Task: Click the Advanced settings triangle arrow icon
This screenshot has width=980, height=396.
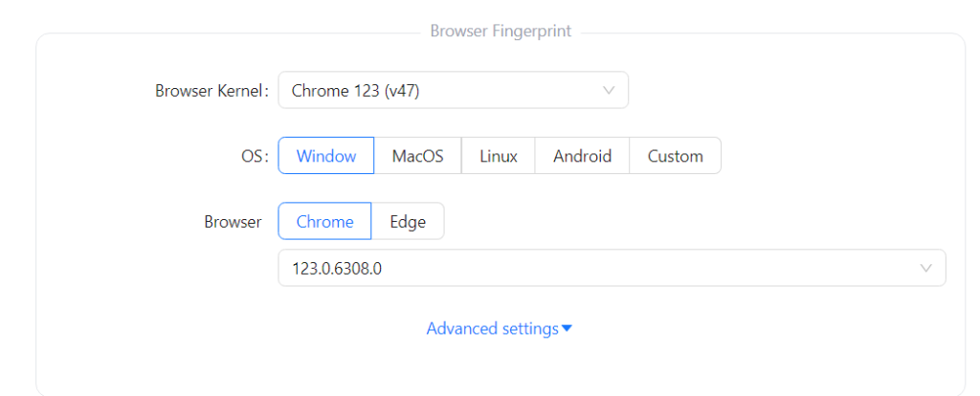Action: click(567, 329)
